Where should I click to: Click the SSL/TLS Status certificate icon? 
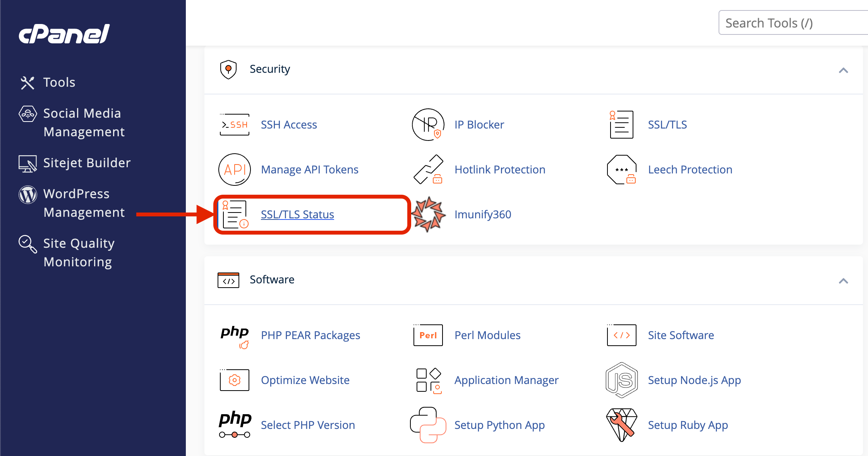[x=235, y=214]
